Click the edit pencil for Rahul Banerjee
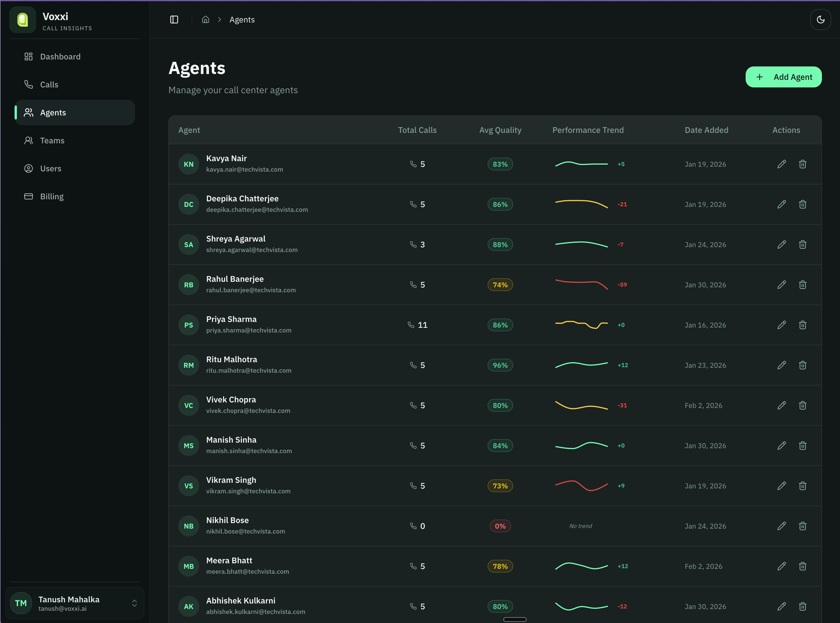The width and height of the screenshot is (840, 623). [x=781, y=285]
